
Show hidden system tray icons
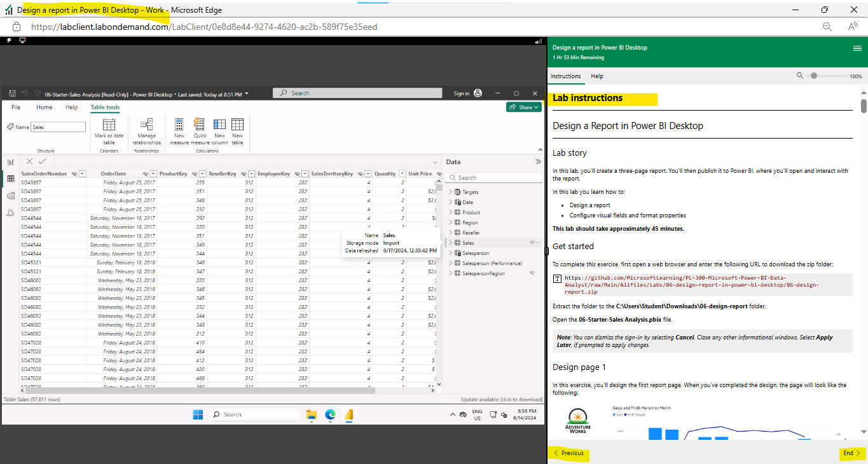point(453,414)
